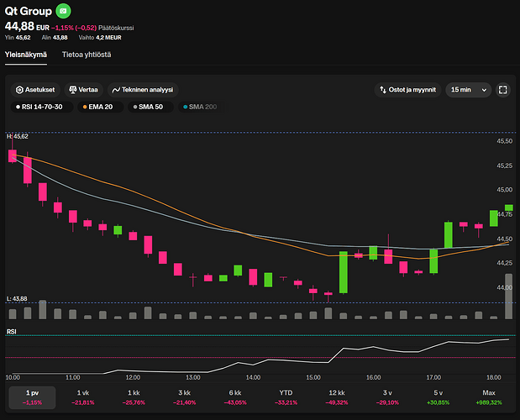Select the YTD time range
The width and height of the screenshot is (520, 420).
click(x=286, y=396)
